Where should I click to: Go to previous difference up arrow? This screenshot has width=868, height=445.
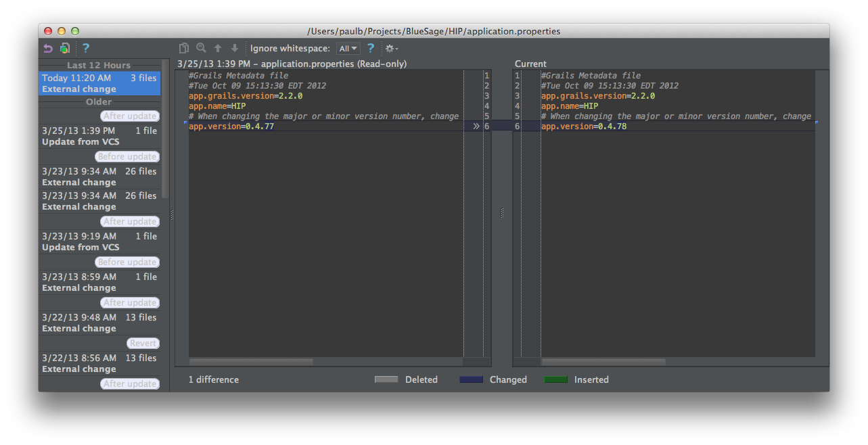[218, 48]
